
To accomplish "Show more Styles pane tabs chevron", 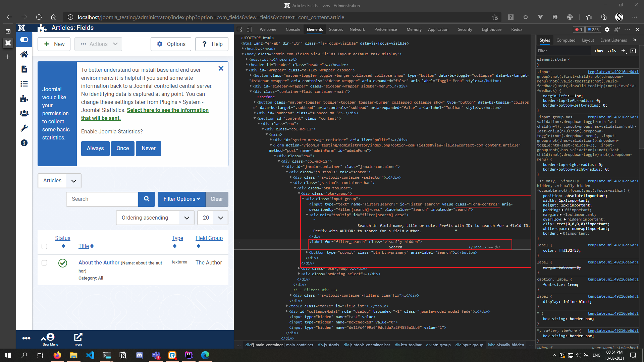I will [x=635, y=40].
